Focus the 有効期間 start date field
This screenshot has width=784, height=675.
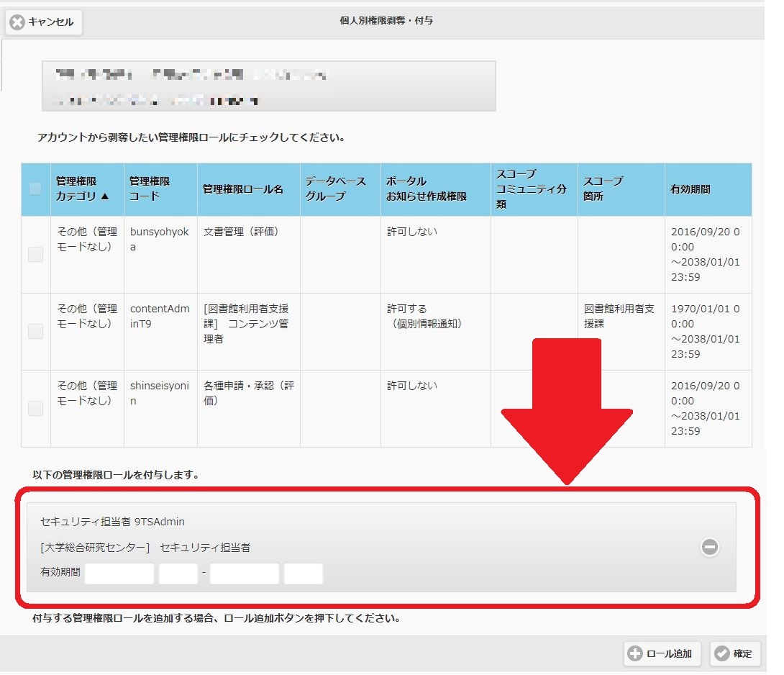[119, 574]
